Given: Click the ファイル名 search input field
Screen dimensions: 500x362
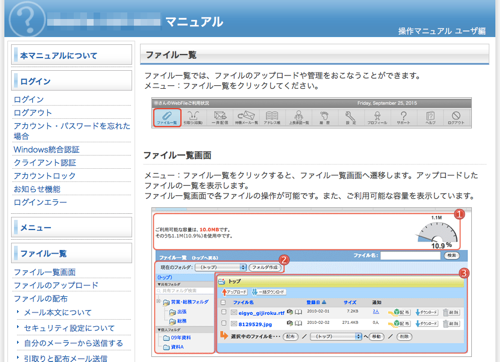Looking at the screenshot, I should (x=410, y=255).
